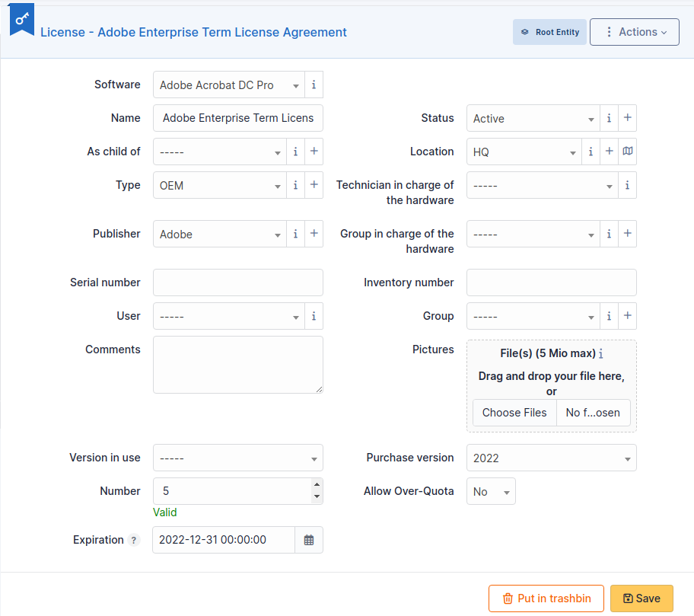The height and width of the screenshot is (616, 694).
Task: Add a new license Type
Action: click(314, 185)
